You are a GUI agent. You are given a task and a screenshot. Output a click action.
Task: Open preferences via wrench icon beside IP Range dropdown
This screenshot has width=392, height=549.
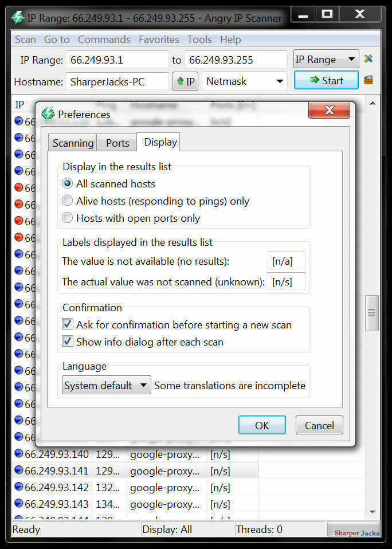(368, 59)
